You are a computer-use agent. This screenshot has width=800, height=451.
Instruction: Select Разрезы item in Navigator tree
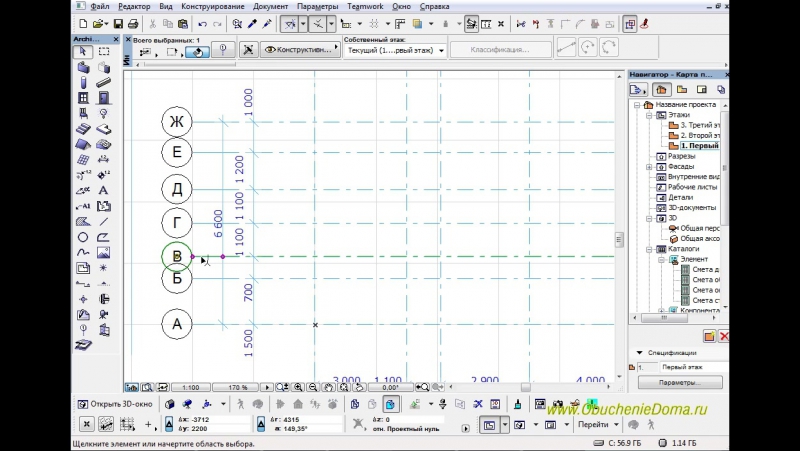point(682,156)
